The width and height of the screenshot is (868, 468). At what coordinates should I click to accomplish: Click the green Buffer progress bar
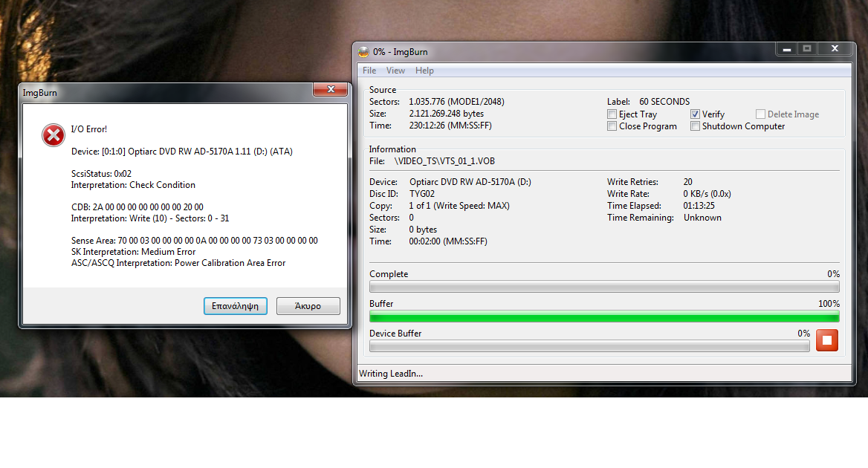pyautogui.click(x=604, y=316)
